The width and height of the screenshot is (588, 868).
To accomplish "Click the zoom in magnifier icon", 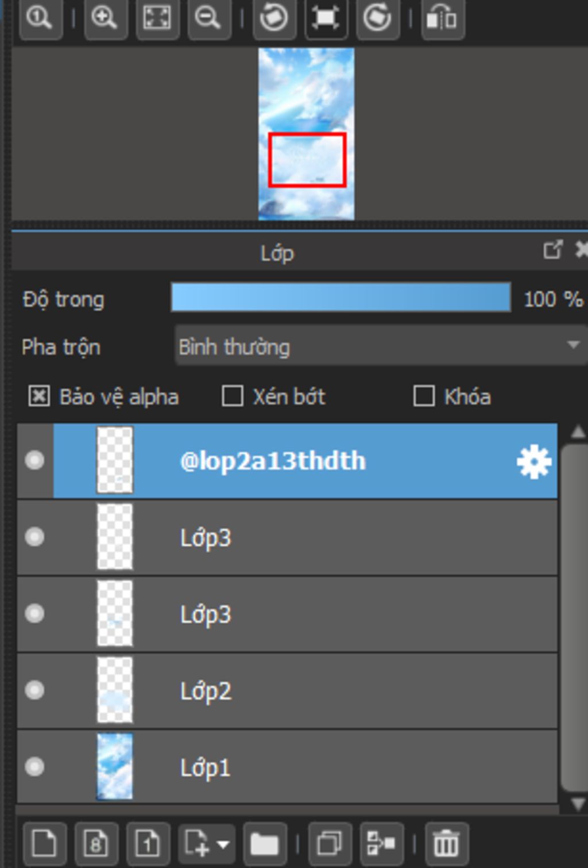I will point(105,19).
